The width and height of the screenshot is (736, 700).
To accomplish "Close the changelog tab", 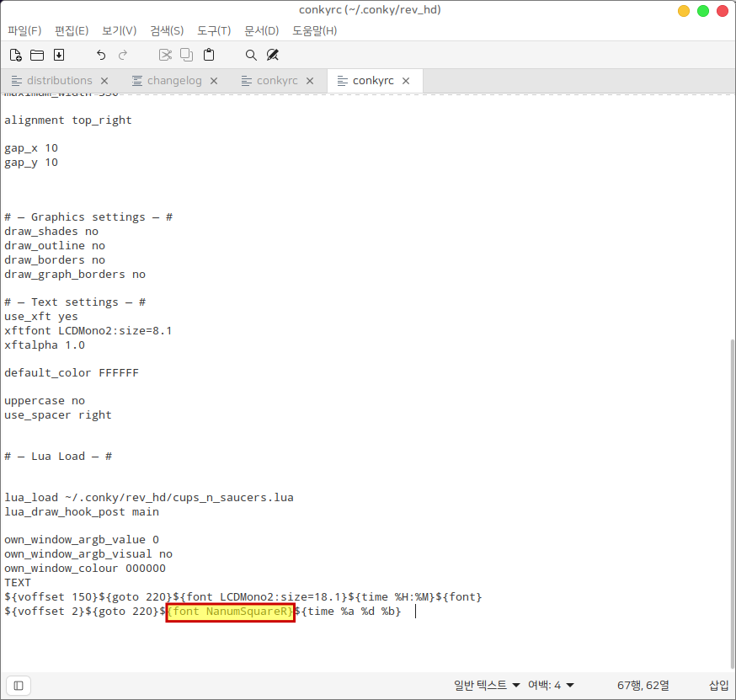I will [214, 81].
